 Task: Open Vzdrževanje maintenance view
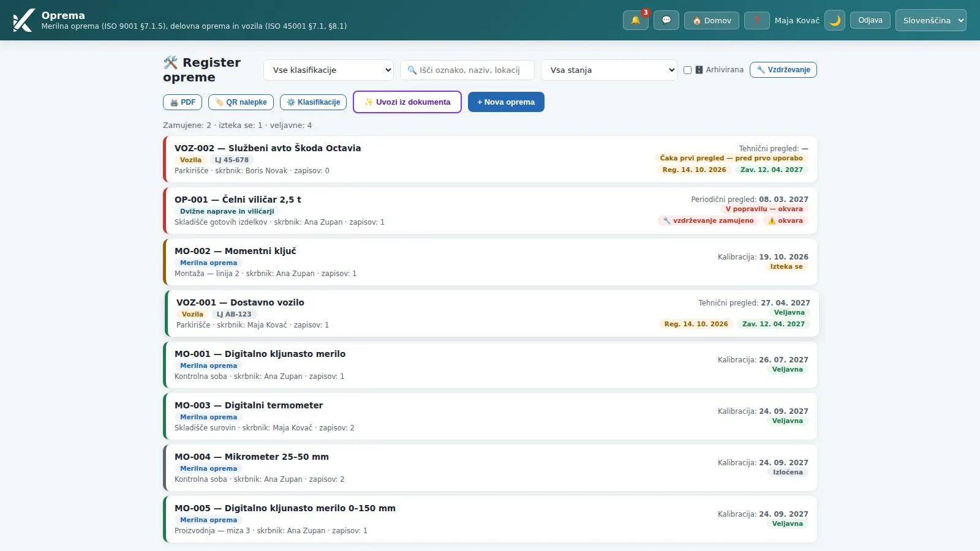click(783, 70)
